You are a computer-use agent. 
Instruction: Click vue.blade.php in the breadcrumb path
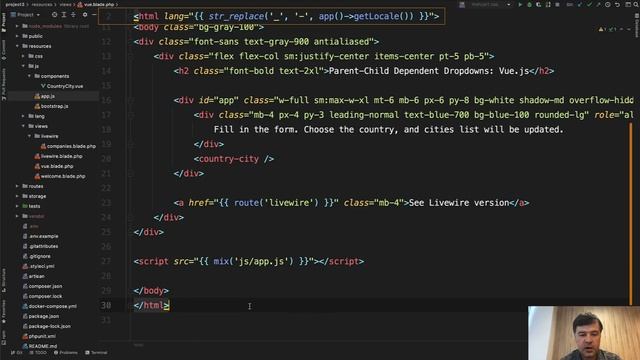[x=96, y=4]
